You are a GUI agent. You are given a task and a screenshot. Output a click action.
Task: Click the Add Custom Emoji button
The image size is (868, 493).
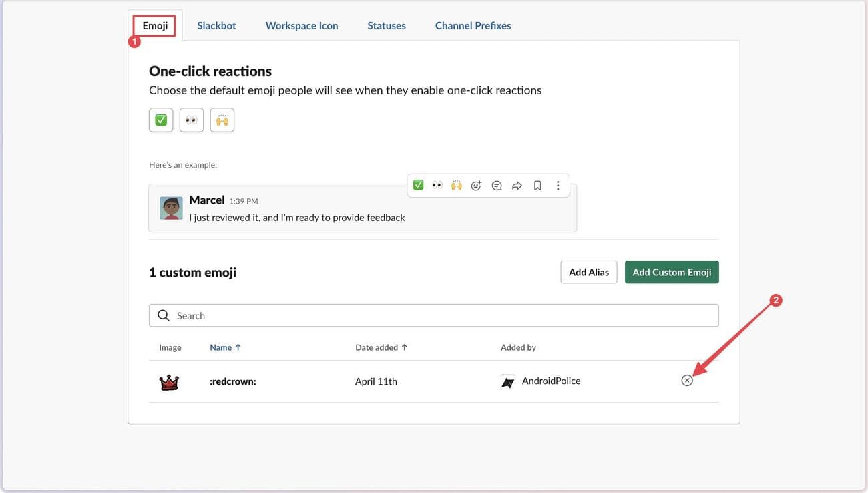pyautogui.click(x=672, y=272)
